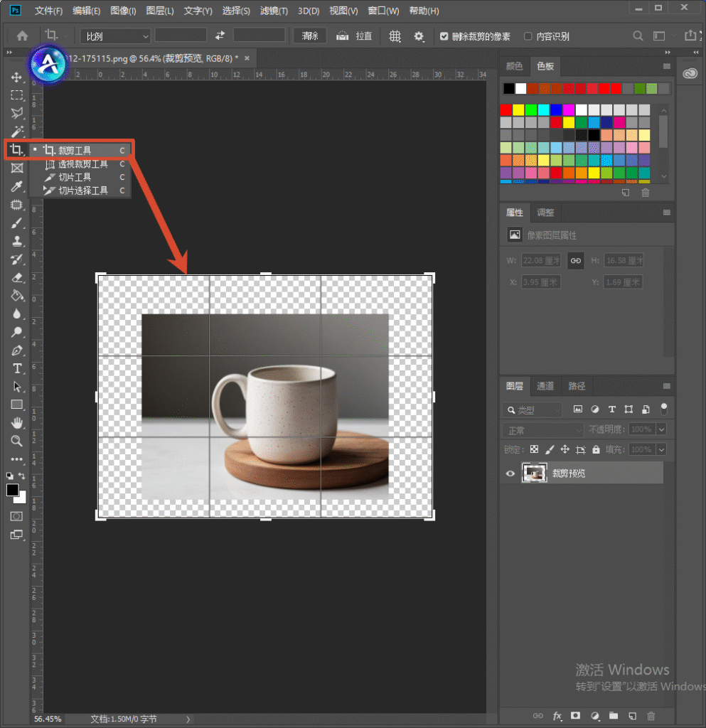Select the Pen tool
Image resolution: width=706 pixels, height=728 pixels.
click(17, 350)
